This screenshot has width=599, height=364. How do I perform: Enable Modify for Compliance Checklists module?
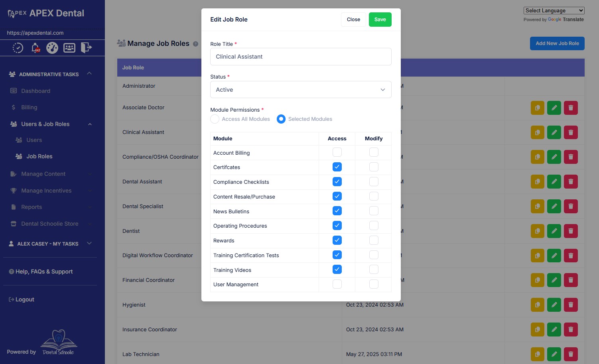(374, 182)
